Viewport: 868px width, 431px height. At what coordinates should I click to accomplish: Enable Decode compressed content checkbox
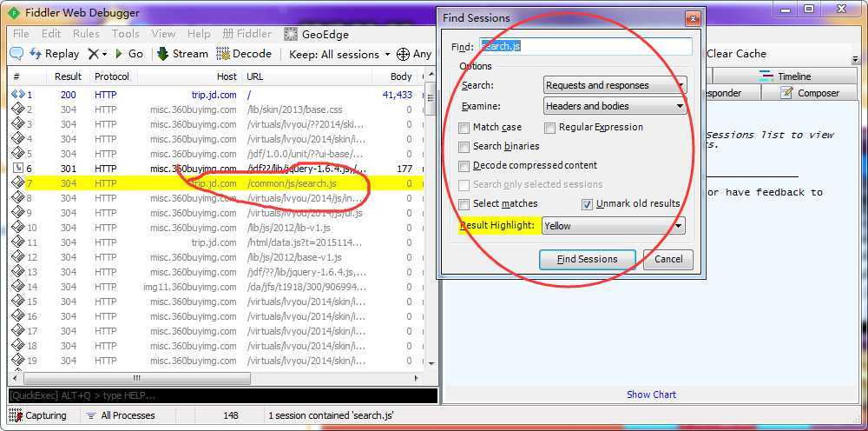tap(464, 166)
